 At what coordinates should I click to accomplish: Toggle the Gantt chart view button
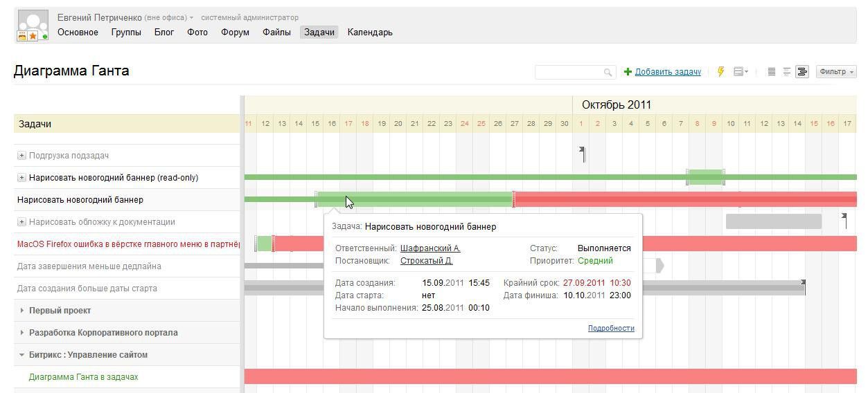point(802,71)
